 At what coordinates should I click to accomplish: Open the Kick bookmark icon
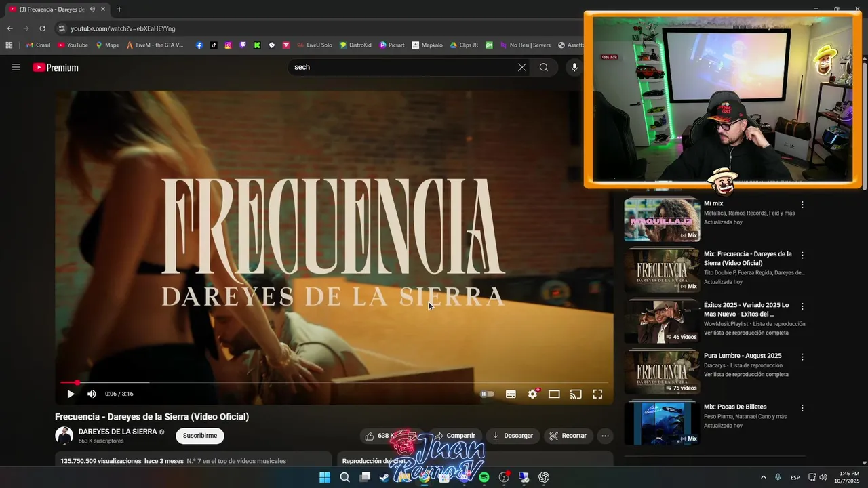[x=257, y=45]
